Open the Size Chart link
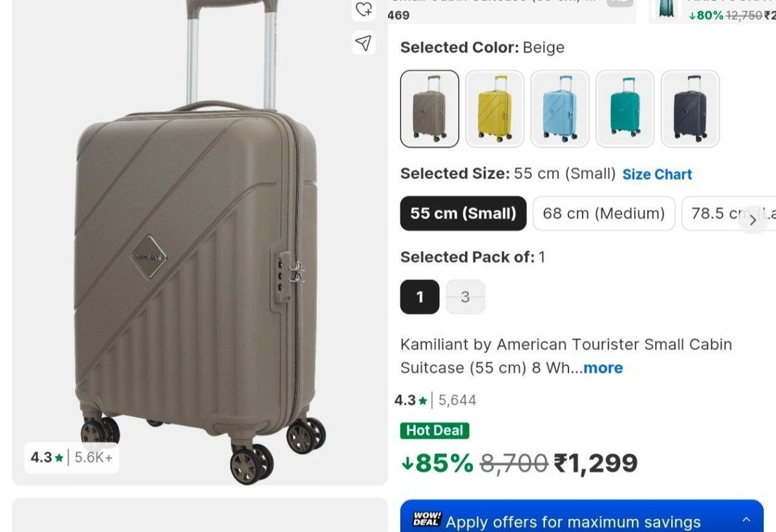This screenshot has height=532, width=776. click(x=657, y=175)
